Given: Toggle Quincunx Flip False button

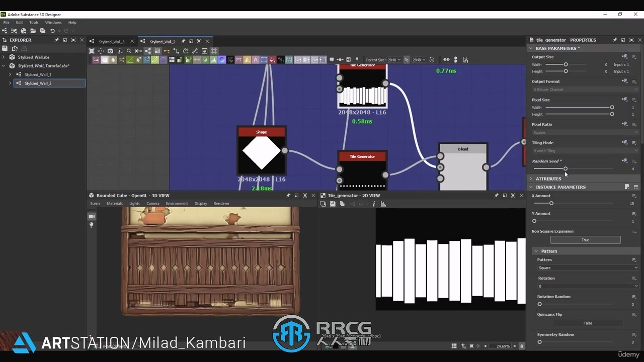Looking at the screenshot, I should 587,323.
